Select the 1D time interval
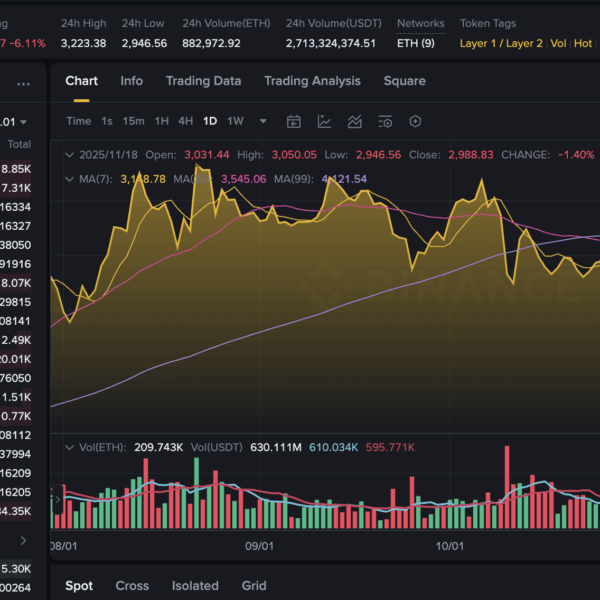 [210, 121]
